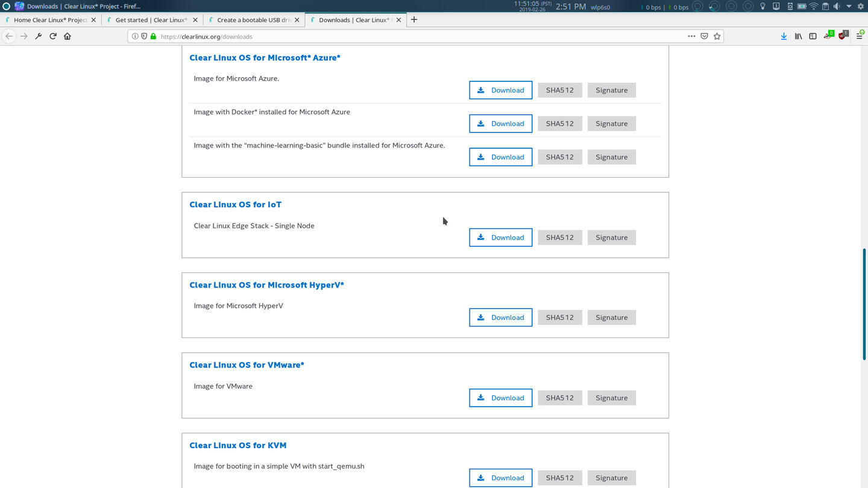Screen dimensions: 868x488
Task: Download the Microsoft HyperV image
Action: pyautogui.click(x=500, y=318)
